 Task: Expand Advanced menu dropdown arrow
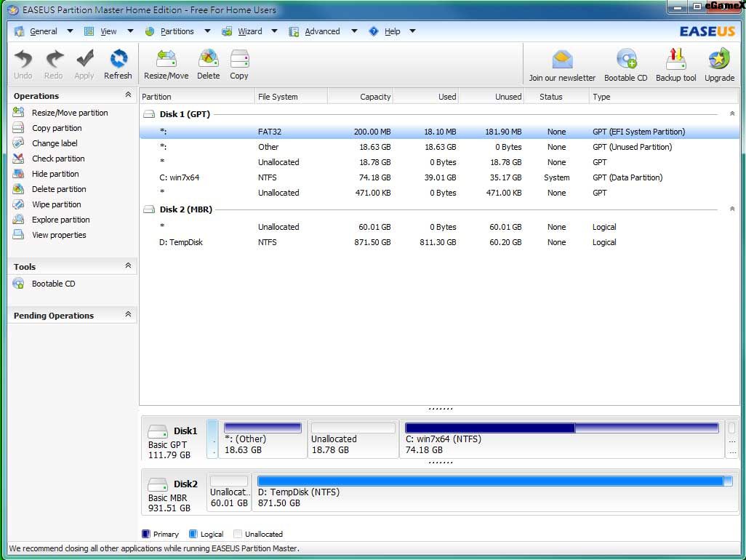point(354,31)
